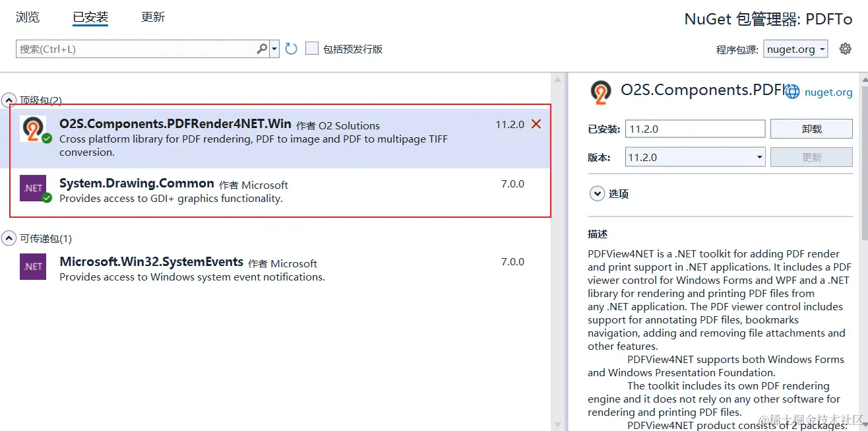Click the globe icon beside nuget.org
The image size is (868, 431).
[x=792, y=92]
